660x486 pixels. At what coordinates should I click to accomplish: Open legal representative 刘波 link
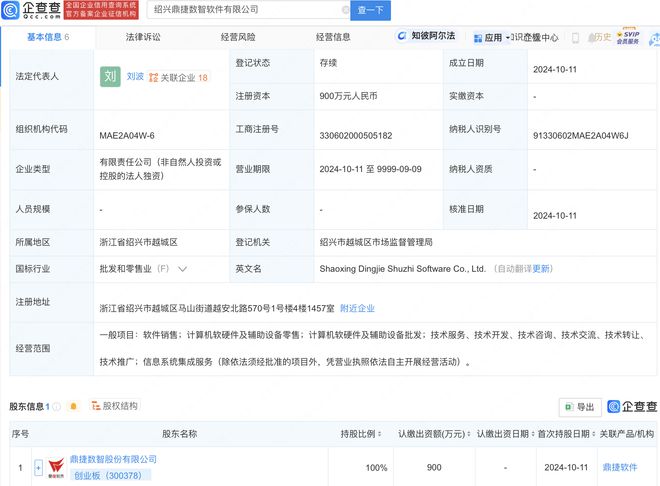pos(135,77)
